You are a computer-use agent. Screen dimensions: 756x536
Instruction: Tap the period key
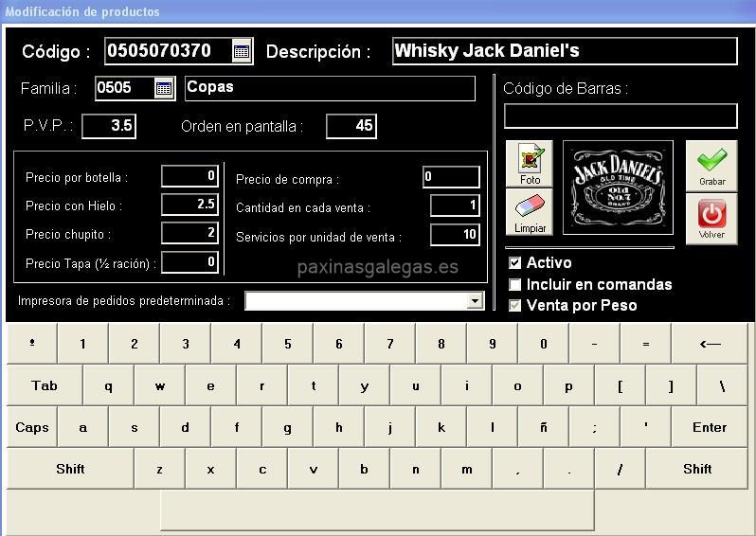point(569,469)
